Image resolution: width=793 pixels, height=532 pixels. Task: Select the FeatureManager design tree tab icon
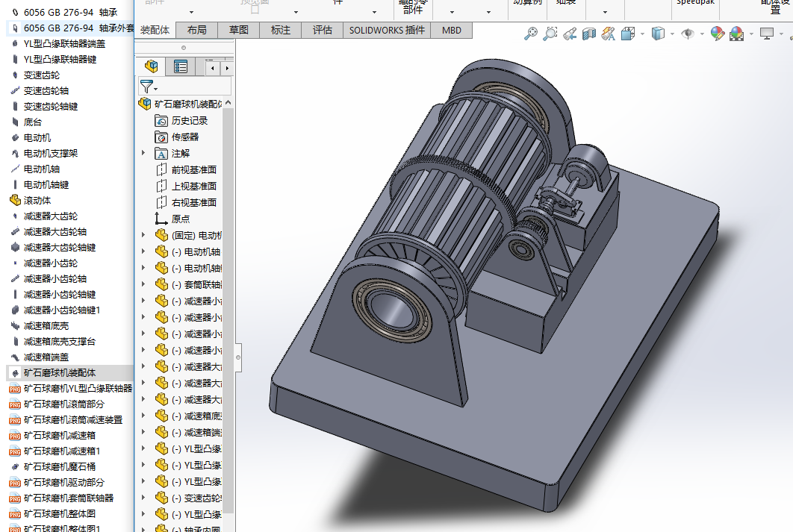coord(152,67)
